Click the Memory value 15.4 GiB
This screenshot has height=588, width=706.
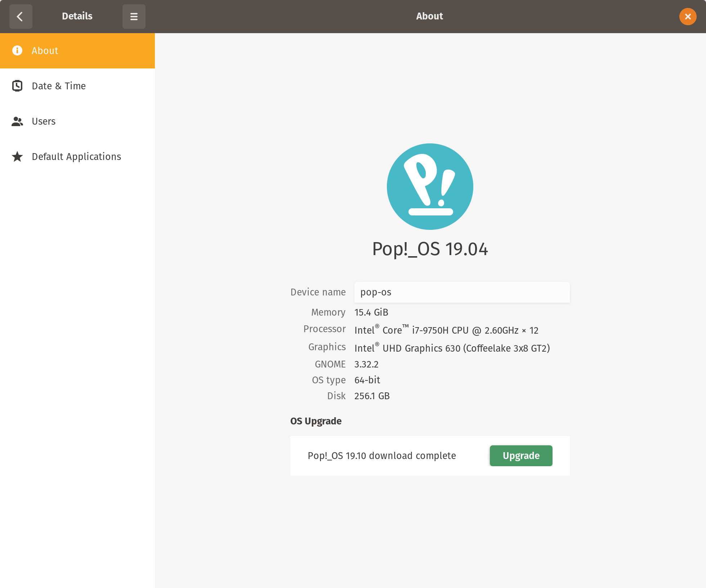coord(371,312)
